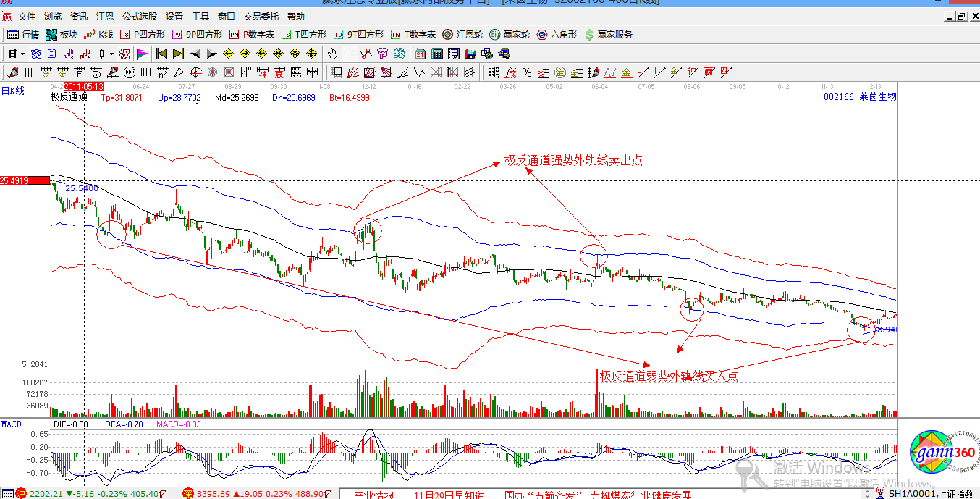Select the percent sign drawing tool
The image size is (980, 499).
(x=527, y=72)
